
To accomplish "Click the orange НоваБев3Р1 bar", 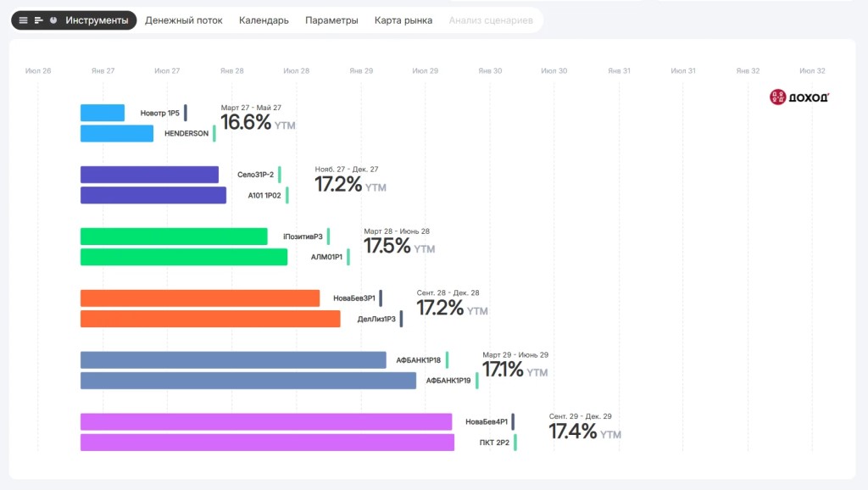I will tap(200, 298).
